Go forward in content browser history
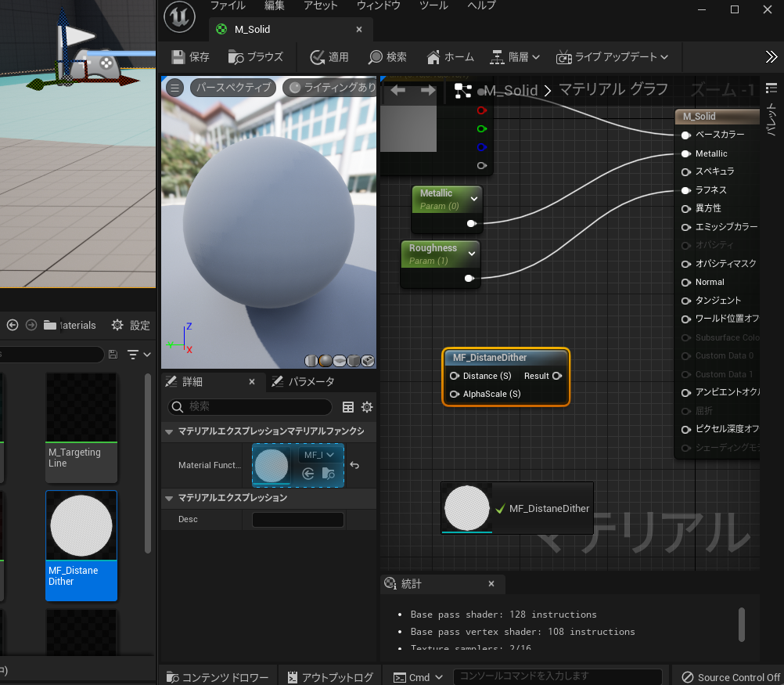The height and width of the screenshot is (685, 784). 31,325
